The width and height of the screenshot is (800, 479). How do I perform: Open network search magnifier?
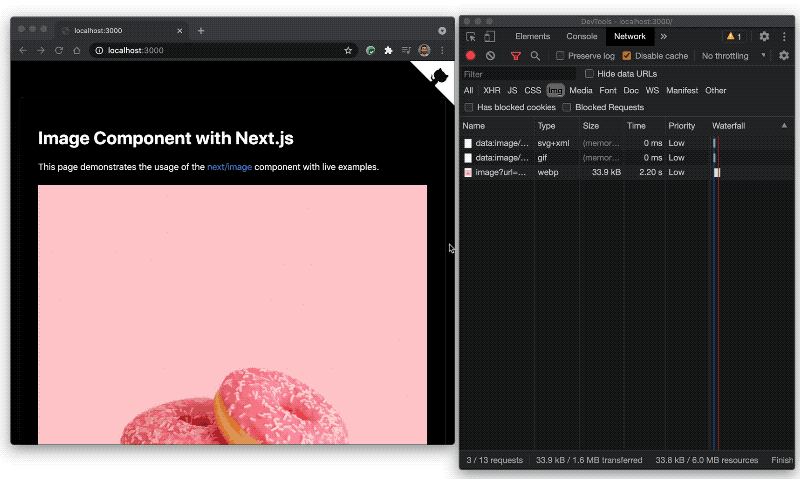click(535, 56)
